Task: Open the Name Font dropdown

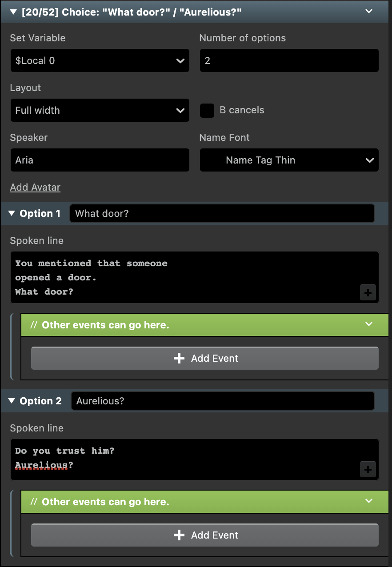Action: tap(289, 160)
